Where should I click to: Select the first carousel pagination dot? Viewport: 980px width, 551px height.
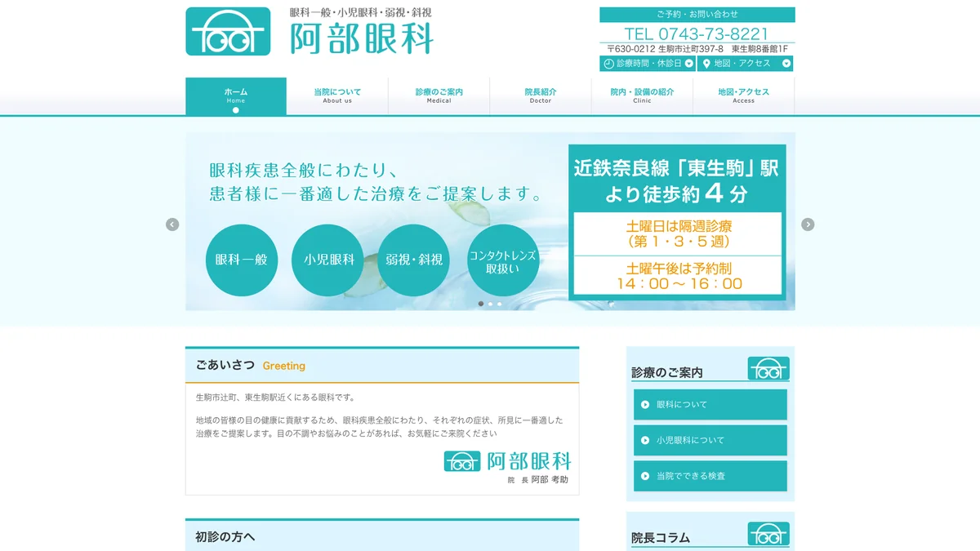(x=481, y=304)
